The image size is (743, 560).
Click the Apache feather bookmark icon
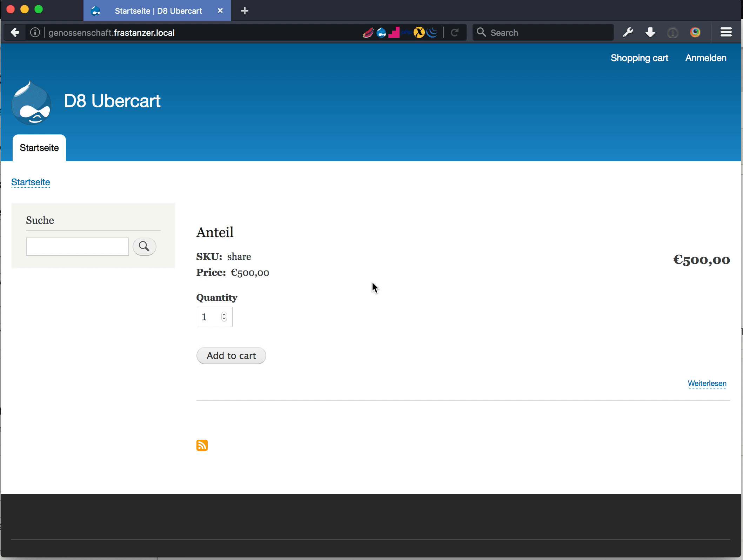368,33
